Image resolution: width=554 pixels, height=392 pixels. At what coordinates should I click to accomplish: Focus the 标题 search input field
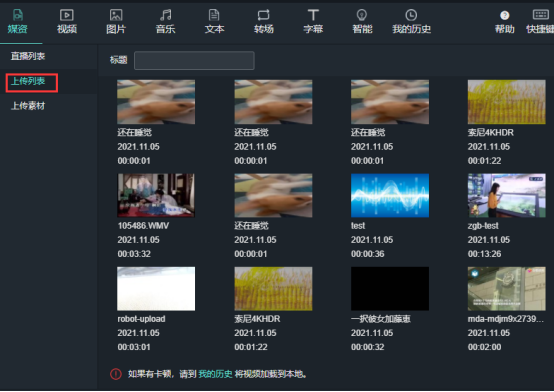pyautogui.click(x=194, y=60)
